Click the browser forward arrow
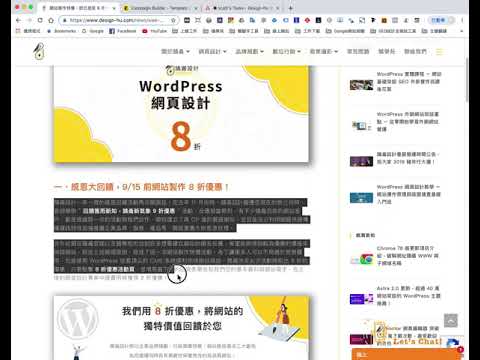The width and height of the screenshot is (480, 360). pyautogui.click(x=29, y=20)
